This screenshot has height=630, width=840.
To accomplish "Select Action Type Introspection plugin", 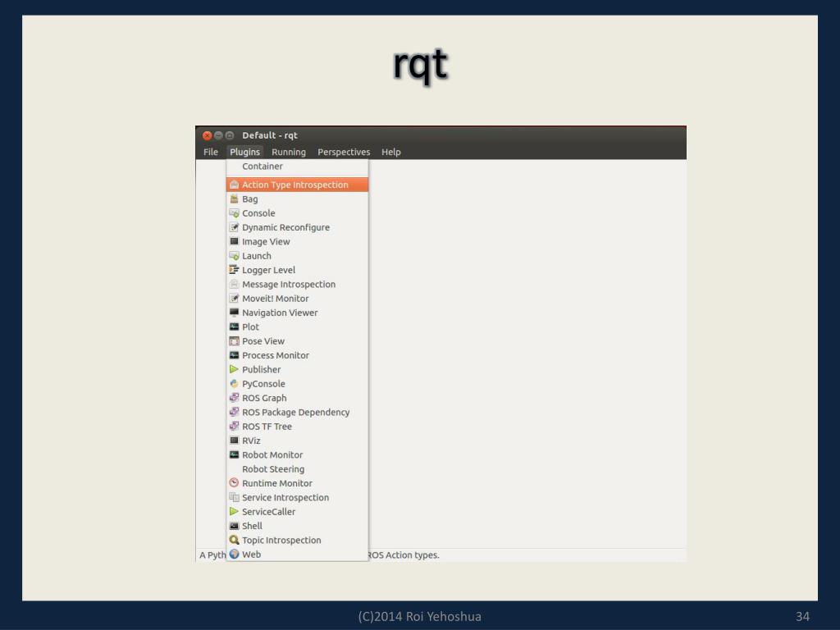I will pyautogui.click(x=295, y=185).
